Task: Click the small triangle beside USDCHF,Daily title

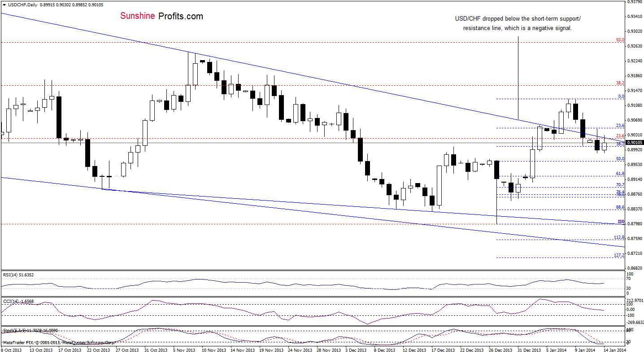Action: (3, 4)
